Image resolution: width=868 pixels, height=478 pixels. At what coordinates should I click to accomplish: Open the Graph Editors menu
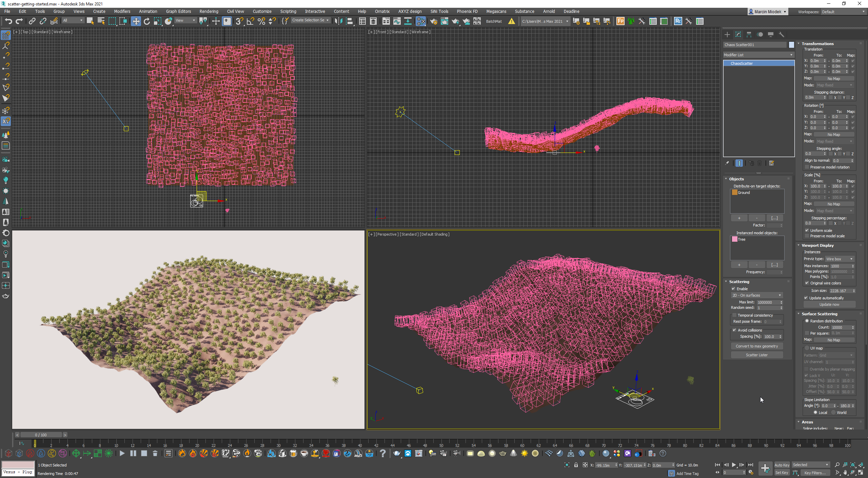(178, 11)
